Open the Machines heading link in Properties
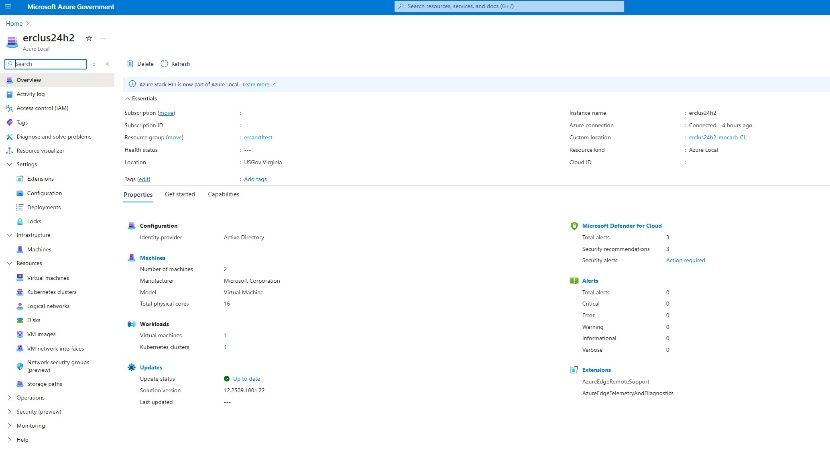Screen dimensions: 830x467 coord(152,258)
